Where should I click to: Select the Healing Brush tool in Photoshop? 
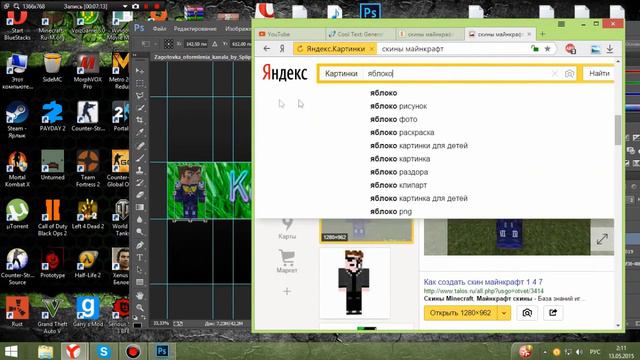tap(140, 145)
